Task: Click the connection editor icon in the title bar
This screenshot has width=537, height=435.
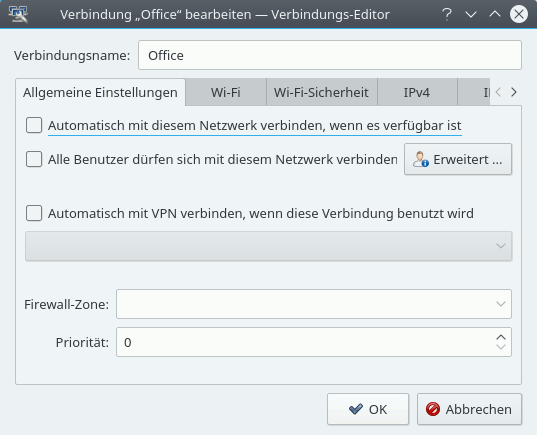Action: point(18,14)
